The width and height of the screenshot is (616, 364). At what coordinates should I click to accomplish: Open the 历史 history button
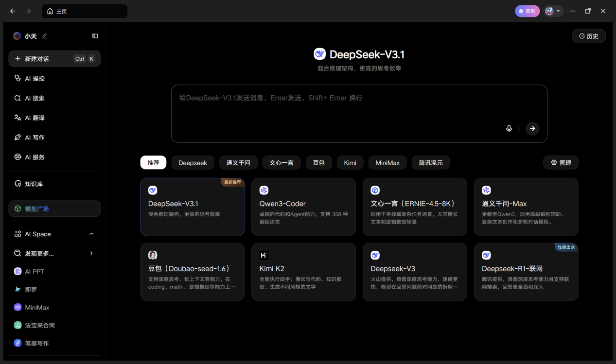click(589, 36)
